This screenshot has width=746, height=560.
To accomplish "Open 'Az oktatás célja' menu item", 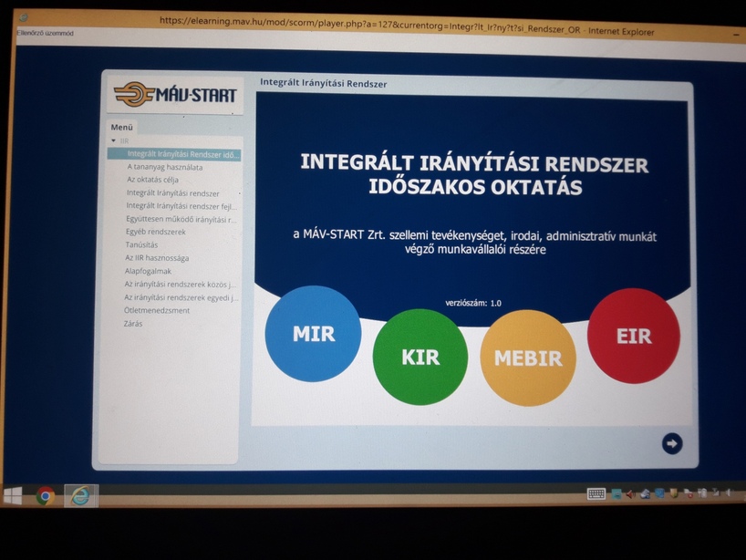I will coord(152,180).
